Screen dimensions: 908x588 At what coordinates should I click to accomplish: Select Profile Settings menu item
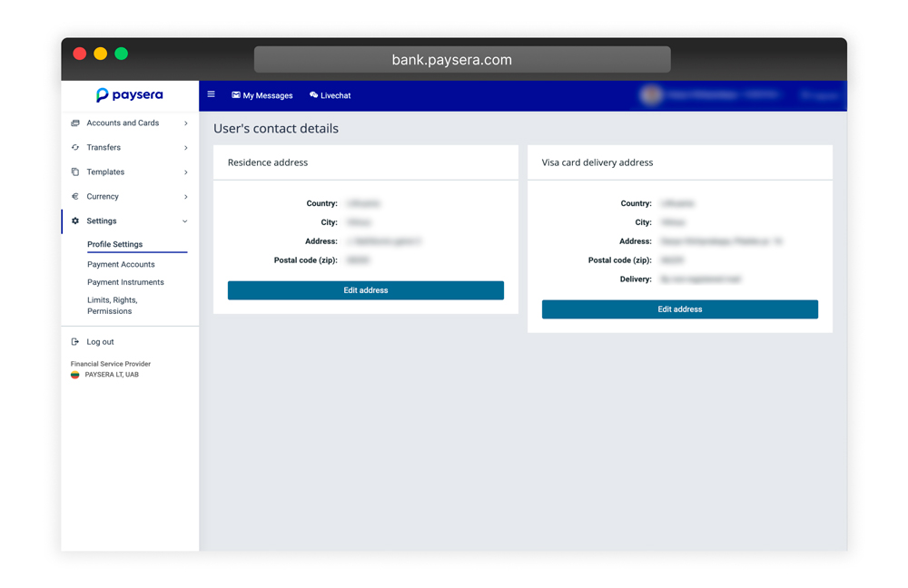coord(114,244)
